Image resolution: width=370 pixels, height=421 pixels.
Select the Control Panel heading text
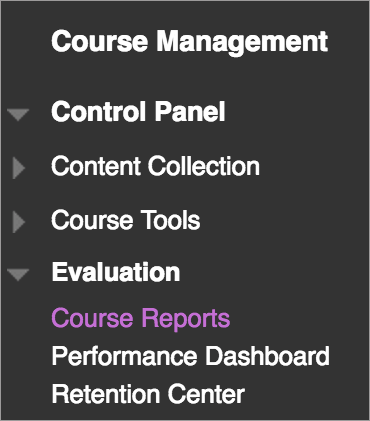pos(138,111)
